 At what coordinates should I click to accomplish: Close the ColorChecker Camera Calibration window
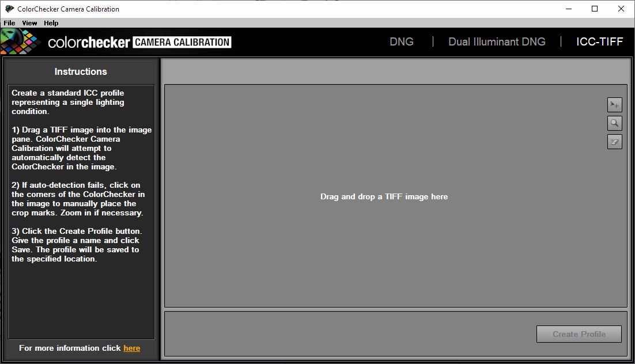pyautogui.click(x=621, y=9)
